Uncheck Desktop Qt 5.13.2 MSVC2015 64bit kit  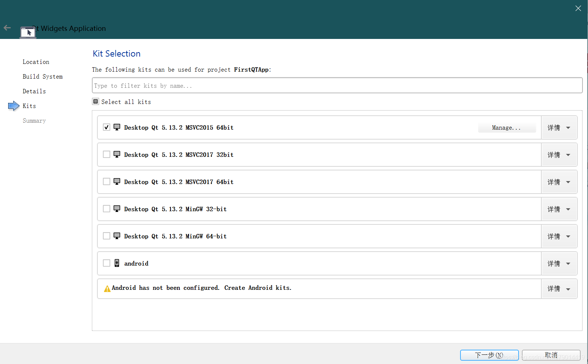107,127
